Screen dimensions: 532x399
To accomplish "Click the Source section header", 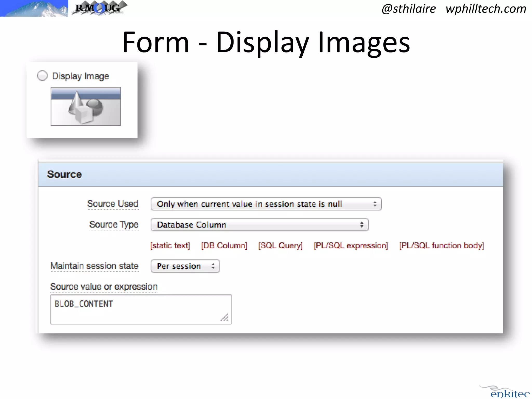I will click(270, 174).
